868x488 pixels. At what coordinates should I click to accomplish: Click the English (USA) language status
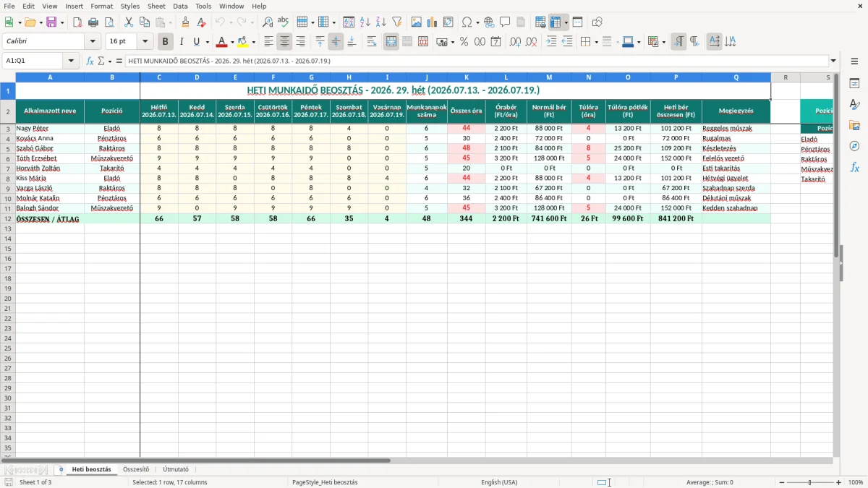tap(499, 482)
